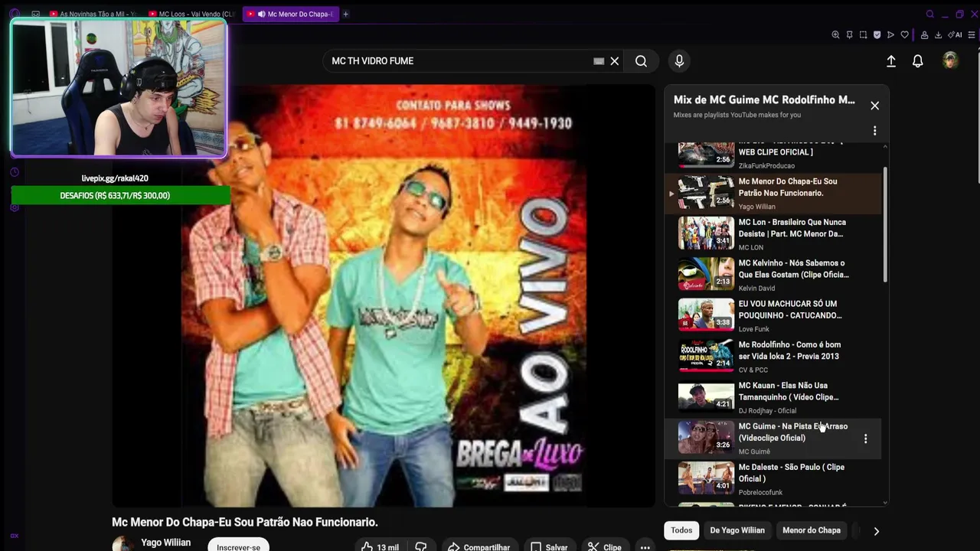The height and width of the screenshot is (551, 980).
Task: Switch to MC Loos - Vai Vendo tab
Action: pos(191,14)
